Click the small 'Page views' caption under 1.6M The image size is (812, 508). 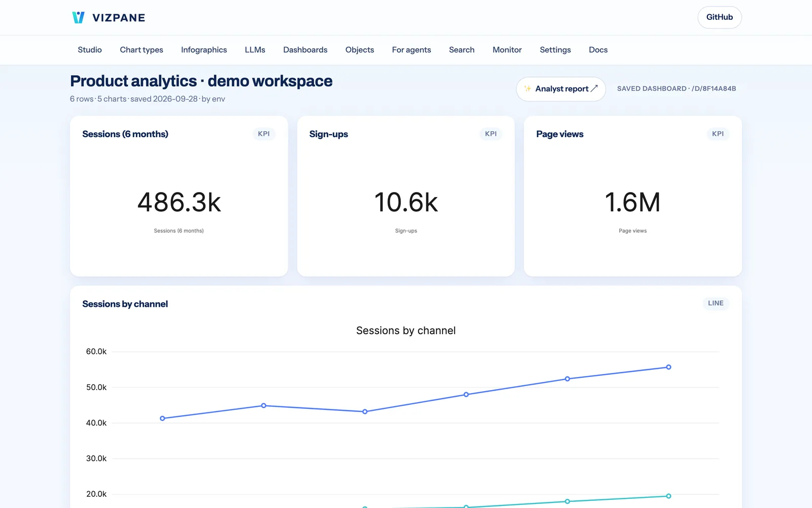pos(633,231)
